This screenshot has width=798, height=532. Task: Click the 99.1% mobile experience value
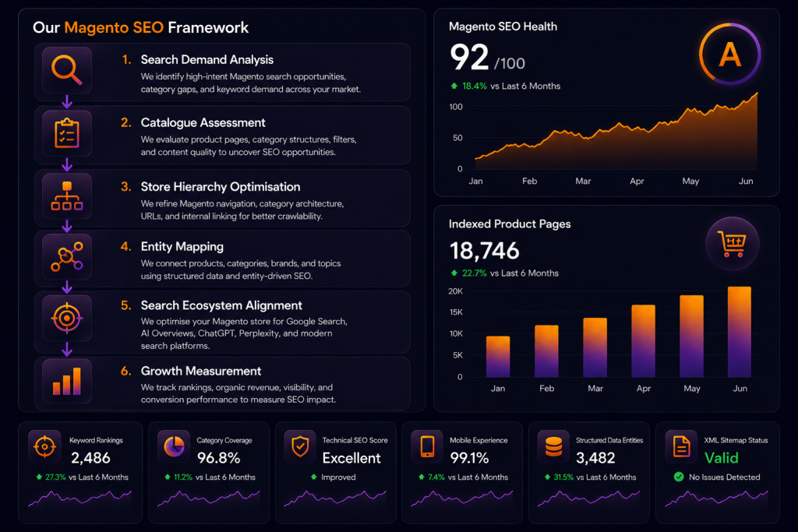pos(469,458)
